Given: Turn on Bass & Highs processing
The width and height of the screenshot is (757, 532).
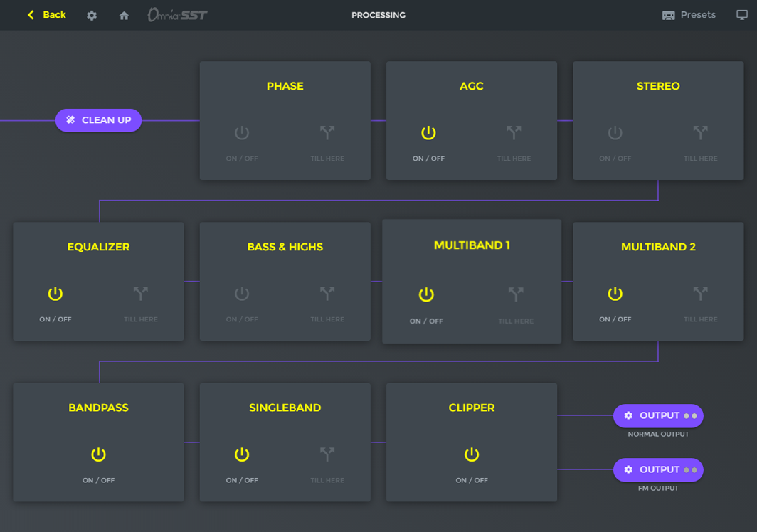Looking at the screenshot, I should click(x=242, y=294).
